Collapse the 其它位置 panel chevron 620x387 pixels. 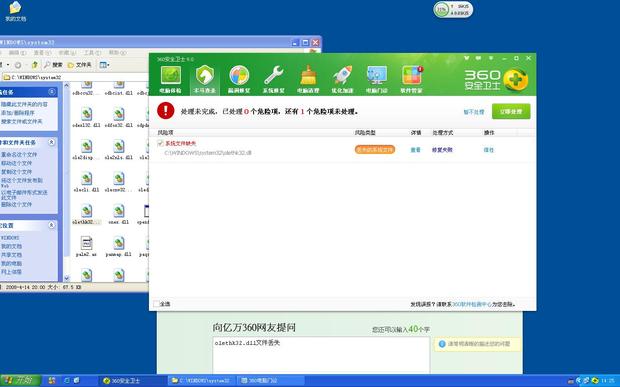click(x=51, y=225)
